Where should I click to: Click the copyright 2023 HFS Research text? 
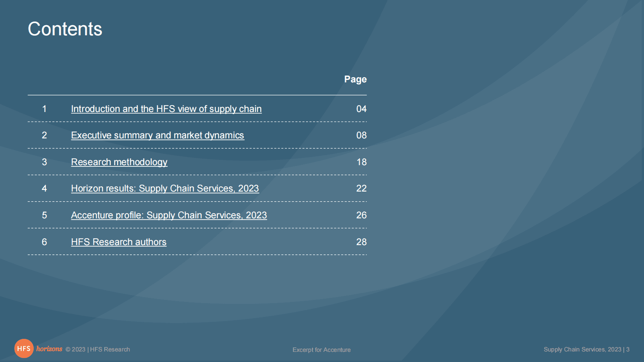pos(98,349)
